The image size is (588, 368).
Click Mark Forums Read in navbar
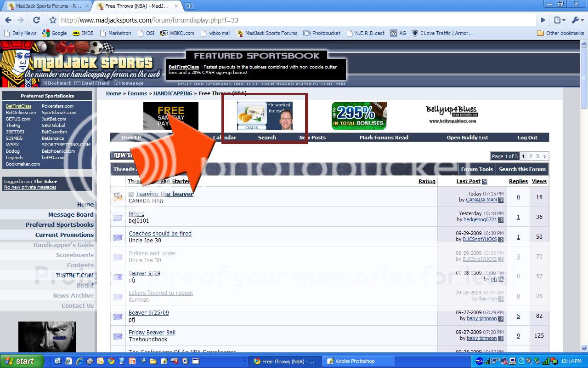384,138
